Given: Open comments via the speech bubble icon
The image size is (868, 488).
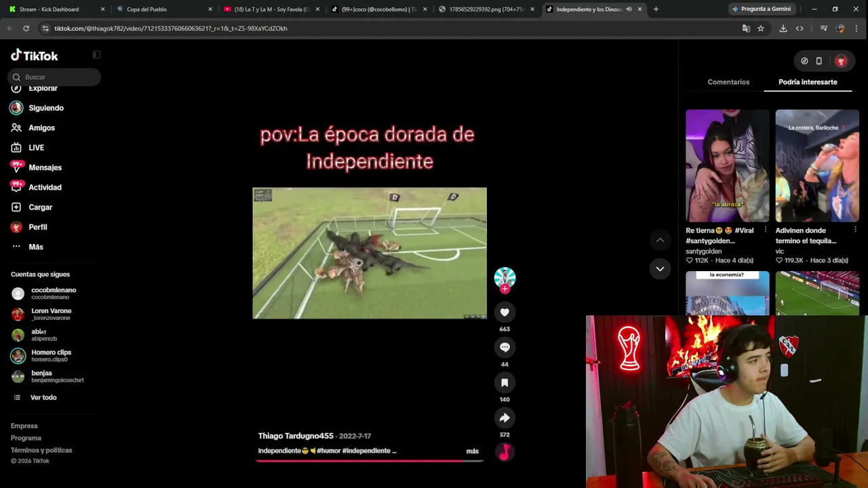Looking at the screenshot, I should pyautogui.click(x=505, y=347).
